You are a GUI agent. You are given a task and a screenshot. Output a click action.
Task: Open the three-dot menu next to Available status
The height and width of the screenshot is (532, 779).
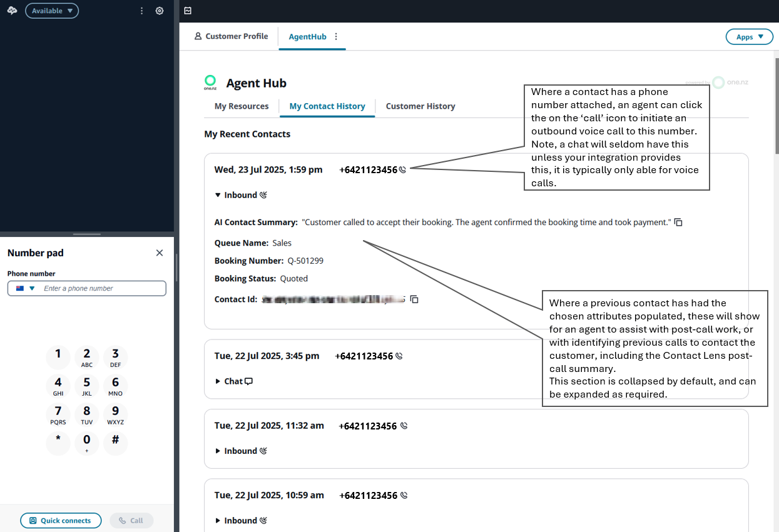click(141, 11)
